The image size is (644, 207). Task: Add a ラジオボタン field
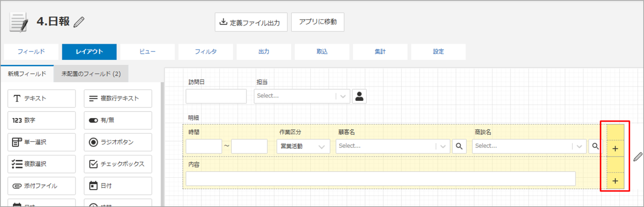118,142
